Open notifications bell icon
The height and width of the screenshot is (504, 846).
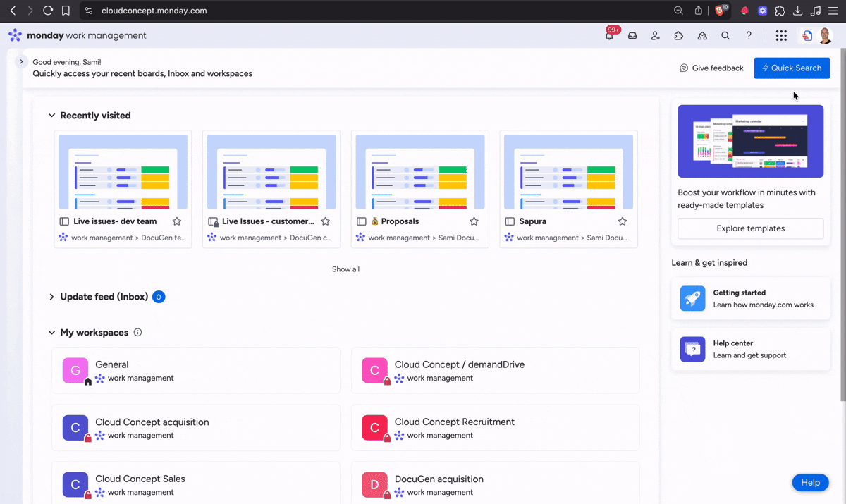point(609,35)
